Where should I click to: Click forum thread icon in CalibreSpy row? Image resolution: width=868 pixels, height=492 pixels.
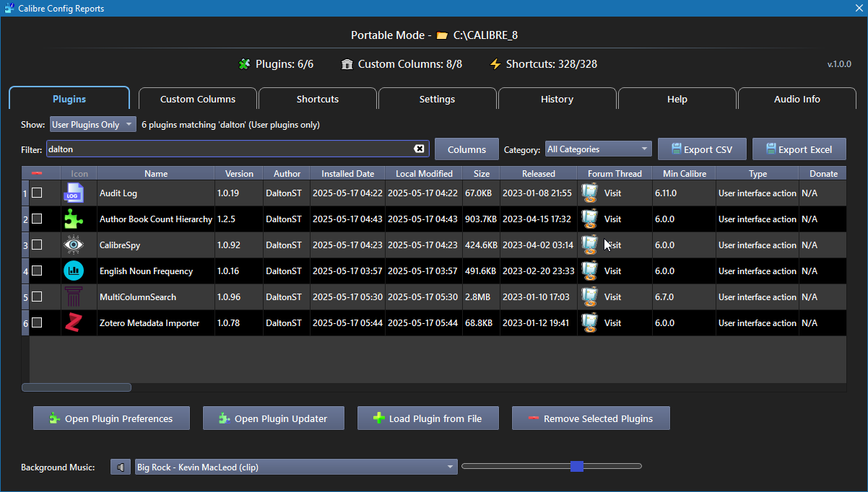coord(590,245)
